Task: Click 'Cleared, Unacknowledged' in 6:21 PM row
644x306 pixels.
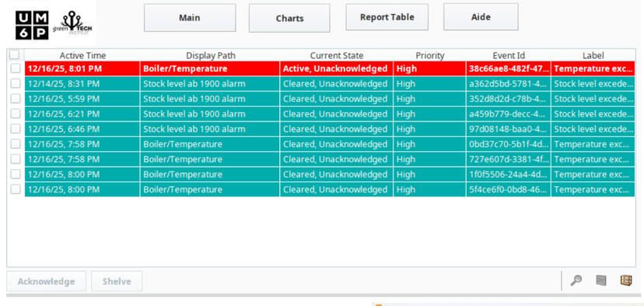Action: point(337,114)
